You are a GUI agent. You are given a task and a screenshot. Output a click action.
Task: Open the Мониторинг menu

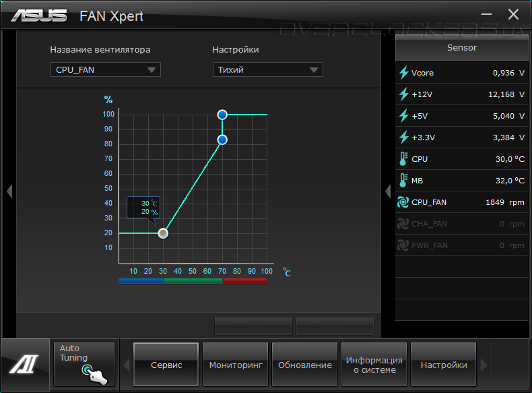click(236, 365)
